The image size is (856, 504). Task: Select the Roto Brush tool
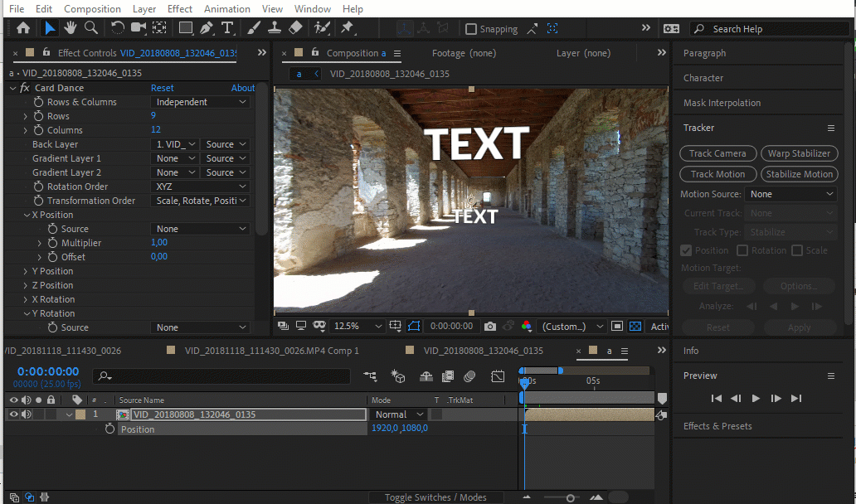point(322,28)
